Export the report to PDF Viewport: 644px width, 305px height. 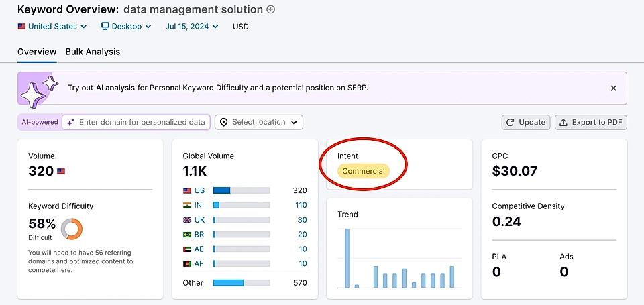click(x=591, y=122)
